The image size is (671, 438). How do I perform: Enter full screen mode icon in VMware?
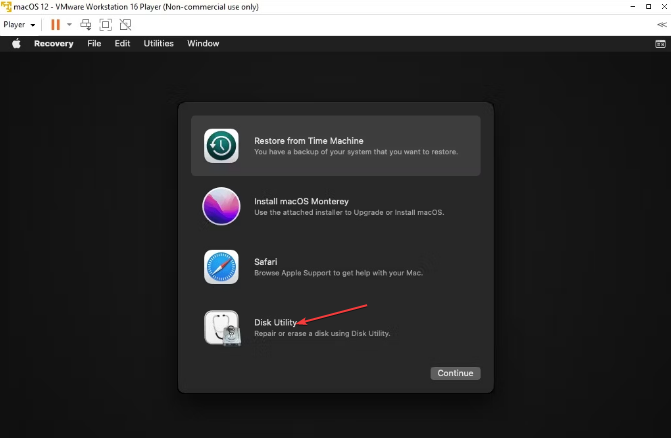tap(105, 25)
